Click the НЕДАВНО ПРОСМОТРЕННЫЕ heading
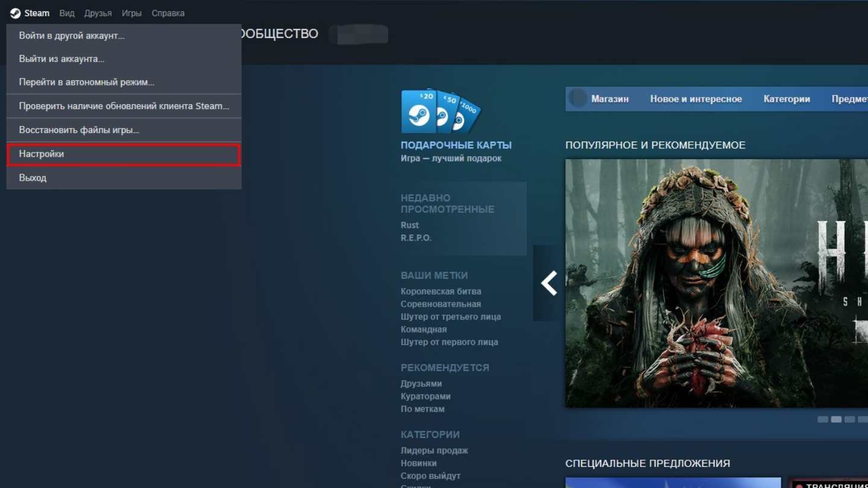This screenshot has width=868, height=488. coord(447,204)
